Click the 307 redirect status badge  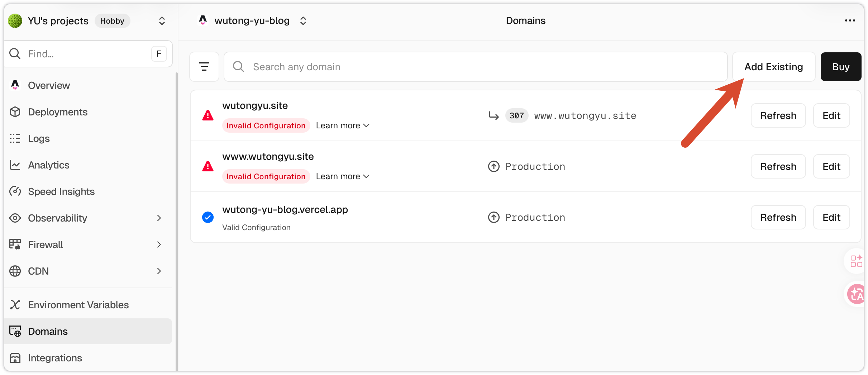click(517, 115)
